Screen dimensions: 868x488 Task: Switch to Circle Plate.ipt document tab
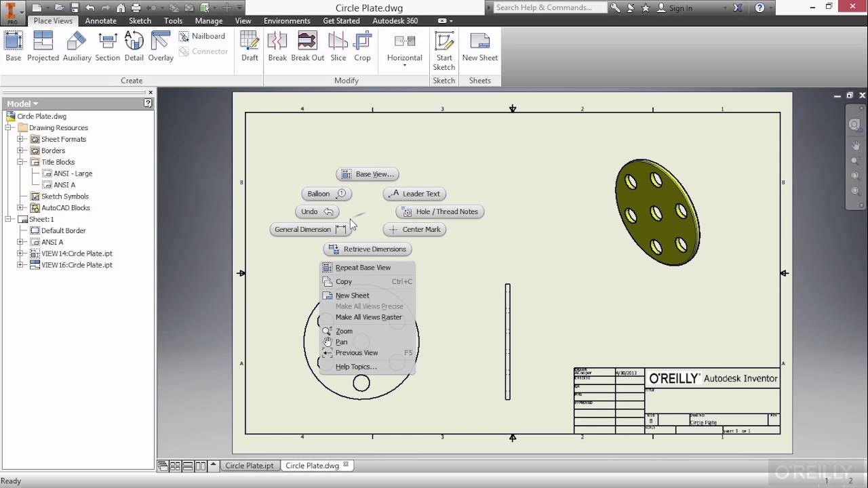(x=250, y=466)
